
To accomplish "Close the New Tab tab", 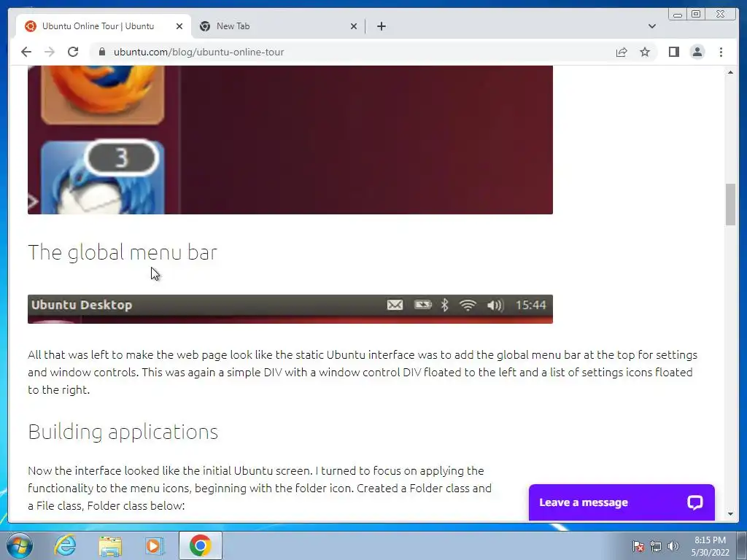I will pos(354,26).
